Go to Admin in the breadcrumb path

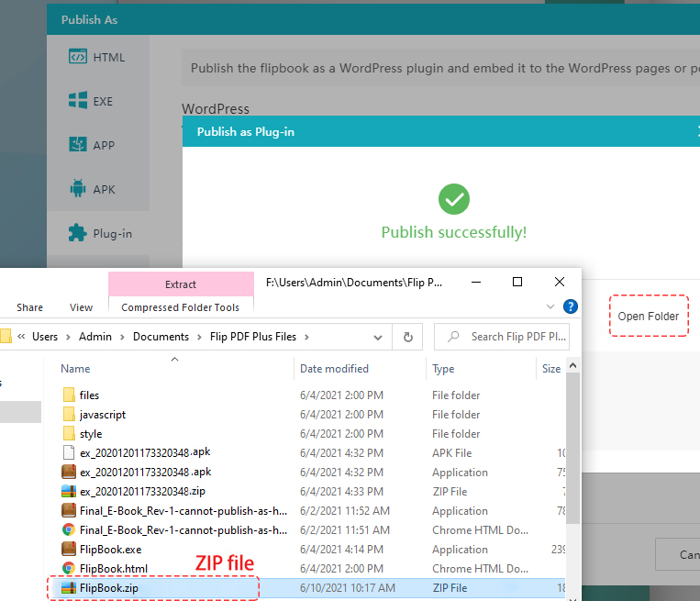[95, 337]
